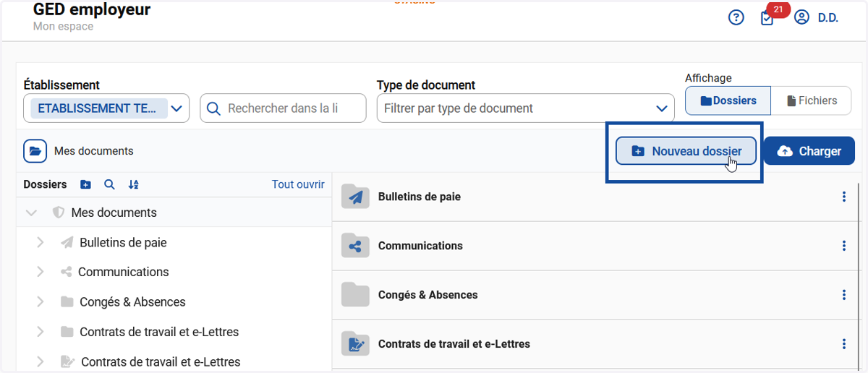Click the Congés & Absences large folder icon
The width and height of the screenshot is (868, 373).
click(355, 295)
